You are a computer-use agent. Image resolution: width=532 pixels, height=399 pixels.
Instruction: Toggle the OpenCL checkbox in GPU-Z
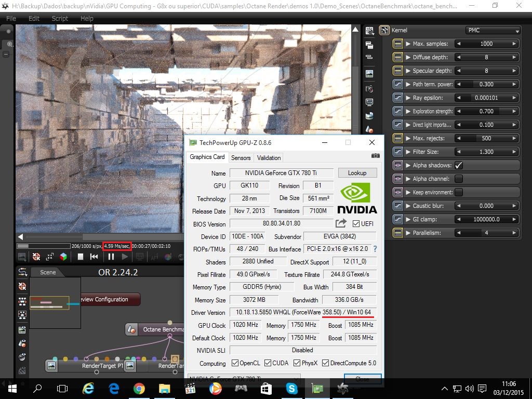tap(235, 363)
